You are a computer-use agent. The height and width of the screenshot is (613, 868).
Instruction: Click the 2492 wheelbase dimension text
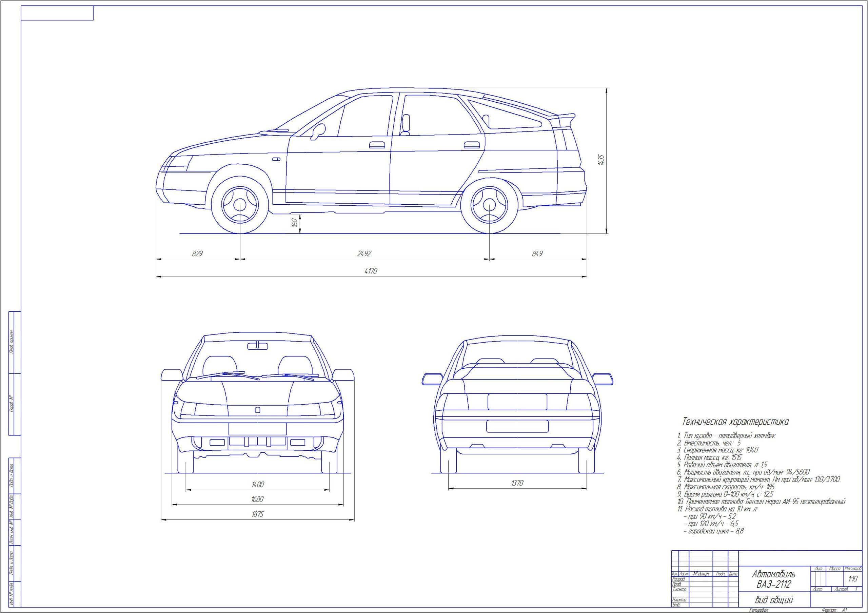pos(364,253)
